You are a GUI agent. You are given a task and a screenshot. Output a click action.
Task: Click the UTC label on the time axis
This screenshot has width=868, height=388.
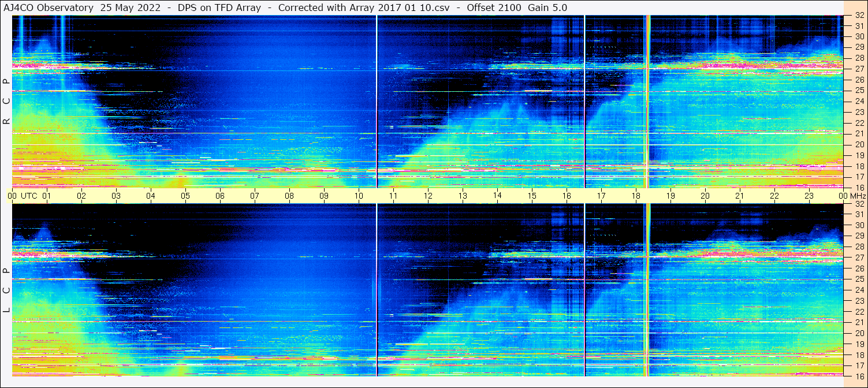[x=29, y=196]
